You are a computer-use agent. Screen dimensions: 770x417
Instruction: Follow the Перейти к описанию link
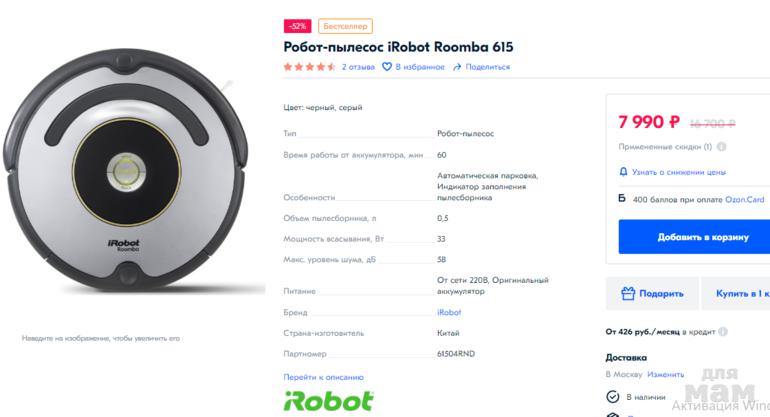tap(323, 377)
